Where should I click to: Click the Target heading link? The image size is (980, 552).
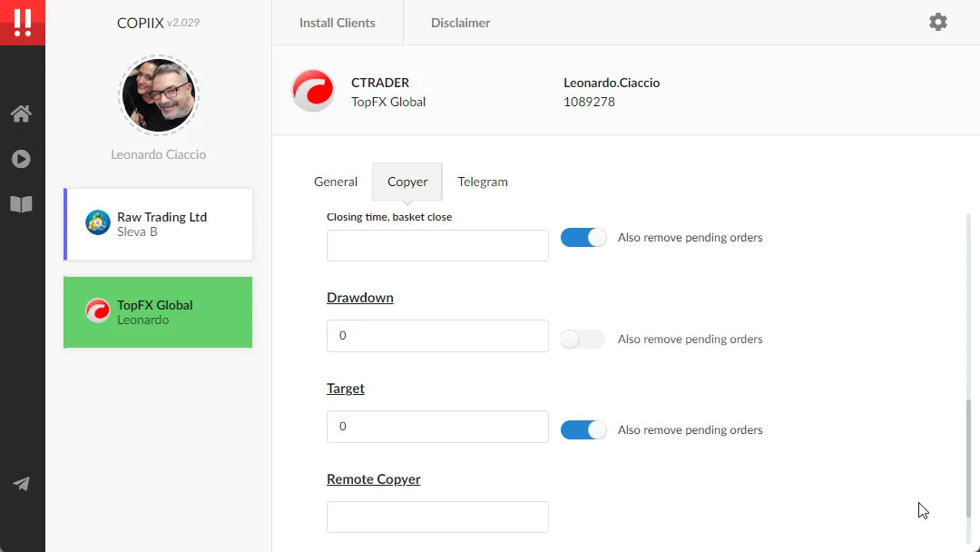coord(346,389)
